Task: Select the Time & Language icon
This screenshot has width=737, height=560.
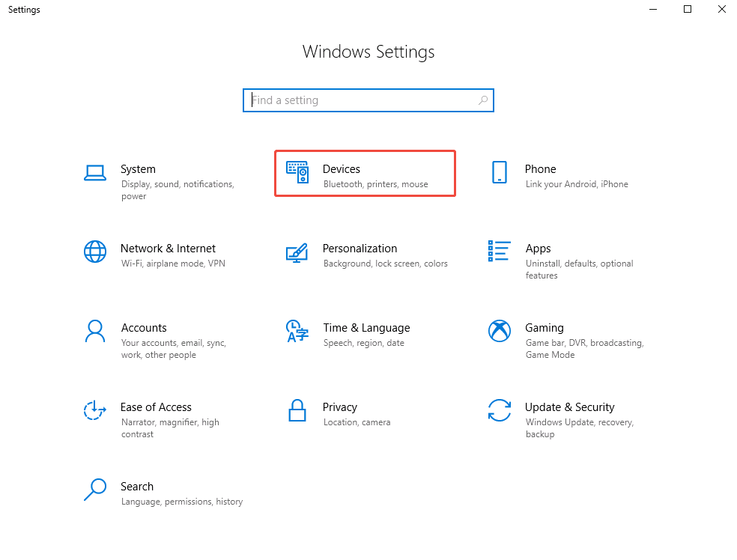Action: [297, 331]
